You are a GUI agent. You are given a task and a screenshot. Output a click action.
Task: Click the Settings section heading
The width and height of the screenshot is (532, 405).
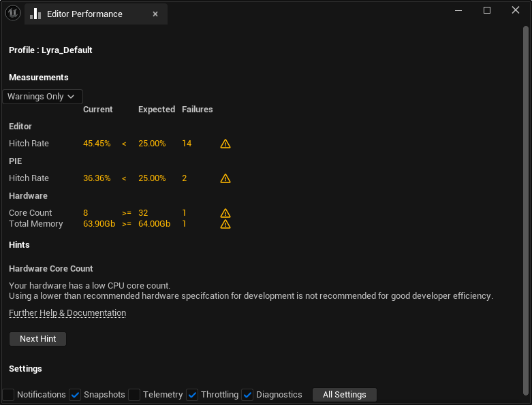25,369
